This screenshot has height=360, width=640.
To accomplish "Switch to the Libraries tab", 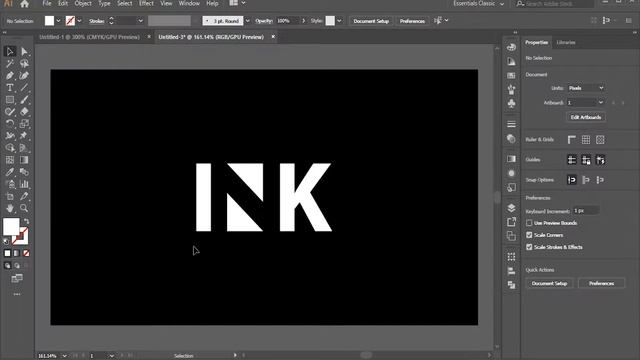I will click(x=566, y=42).
